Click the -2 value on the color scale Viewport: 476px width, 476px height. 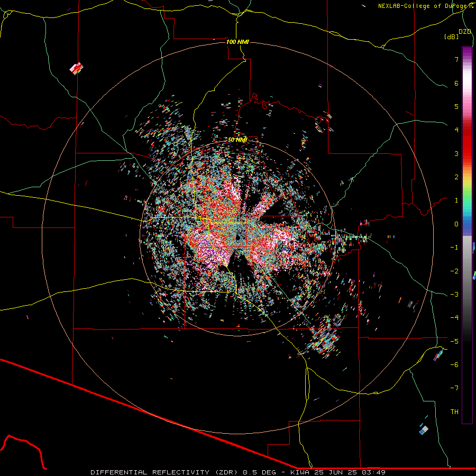coord(454,271)
